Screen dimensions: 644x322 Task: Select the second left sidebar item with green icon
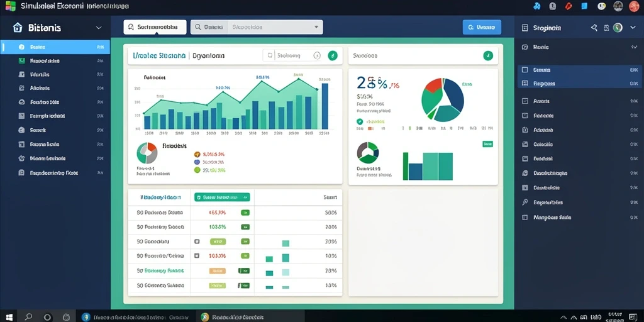[55, 61]
